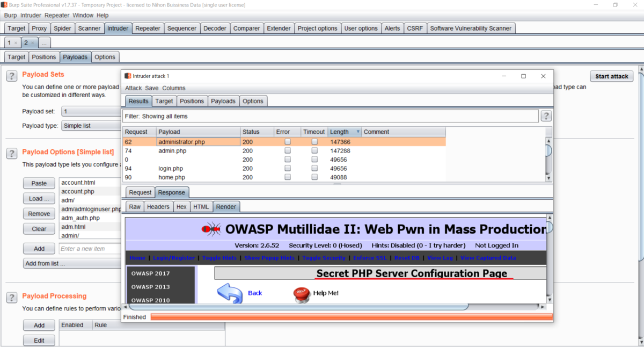Click the Reset DB link
Screen dimensions: 644x347
[407, 258]
